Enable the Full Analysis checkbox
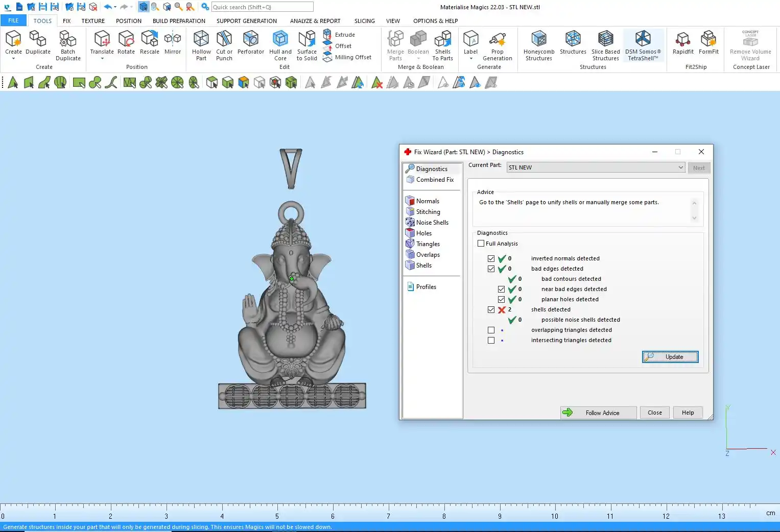Image resolution: width=780 pixels, height=532 pixels. [x=481, y=244]
